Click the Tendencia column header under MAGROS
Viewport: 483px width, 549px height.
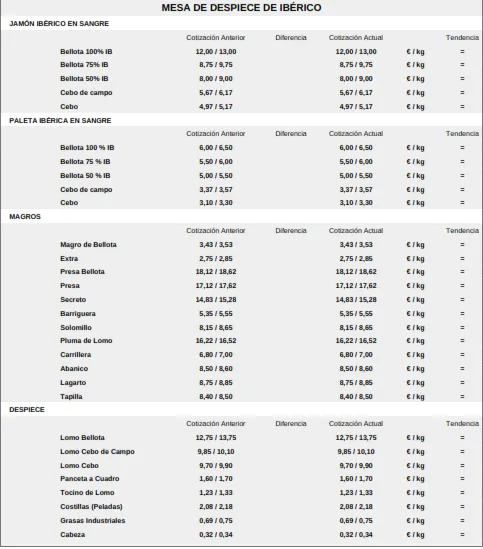coord(462,231)
